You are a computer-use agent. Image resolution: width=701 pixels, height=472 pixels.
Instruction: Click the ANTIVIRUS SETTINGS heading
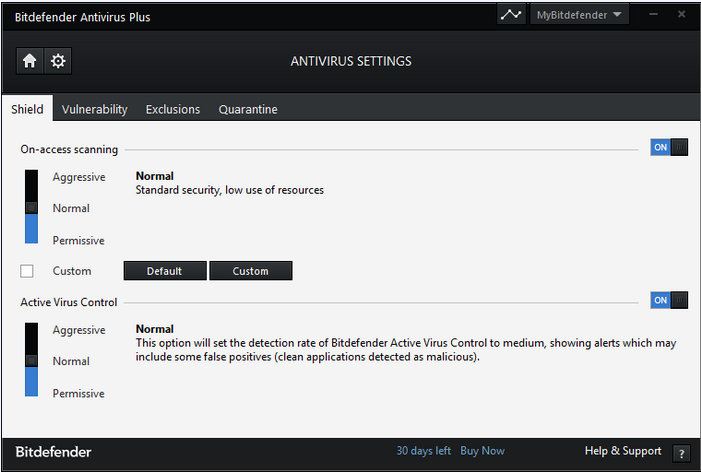point(351,61)
